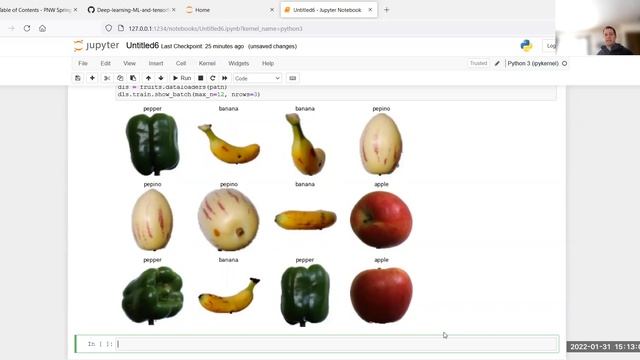The image size is (640, 360).
Task: Click the flat banana image, middle row
Action: [x=305, y=220]
